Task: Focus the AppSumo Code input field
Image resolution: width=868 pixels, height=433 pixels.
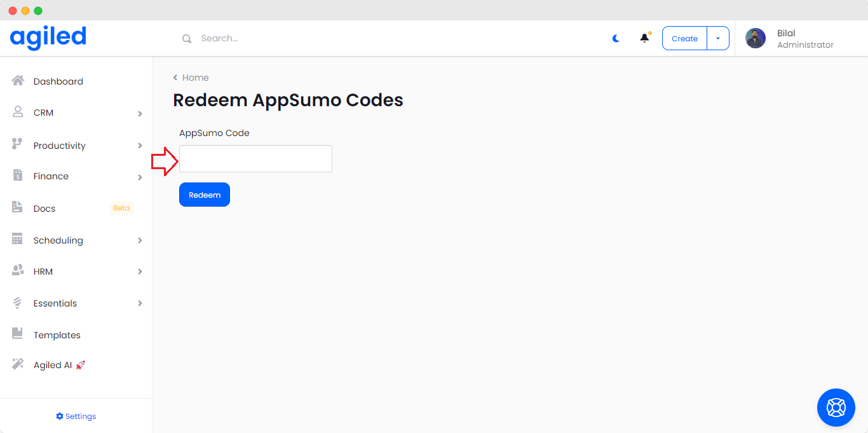Action: point(255,158)
